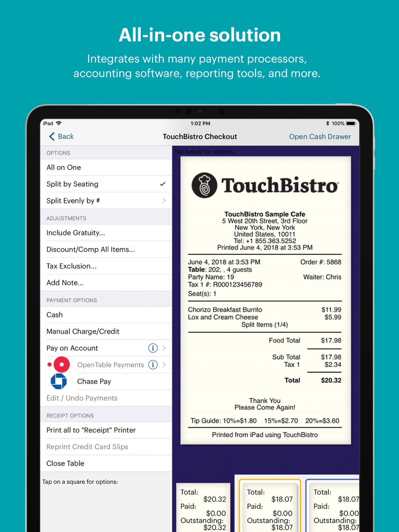Screen dimensions: 399x532
Task: Tap Waiter: Chris on receipt
Action: point(322,277)
